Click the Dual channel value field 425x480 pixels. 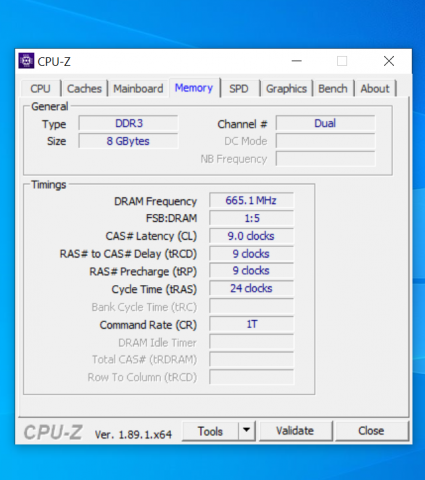[325, 123]
